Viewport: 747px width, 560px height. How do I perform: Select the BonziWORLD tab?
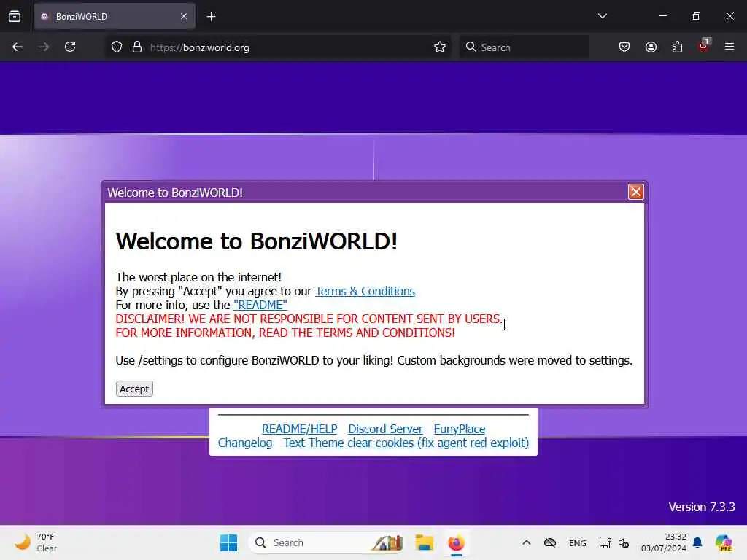tap(115, 17)
